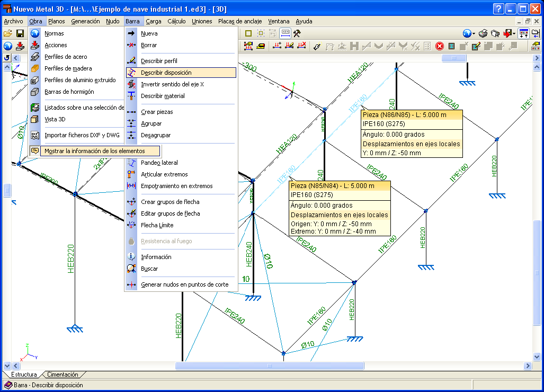Select Describir disposición menu entry
This screenshot has height=392, width=544.
[x=166, y=73]
